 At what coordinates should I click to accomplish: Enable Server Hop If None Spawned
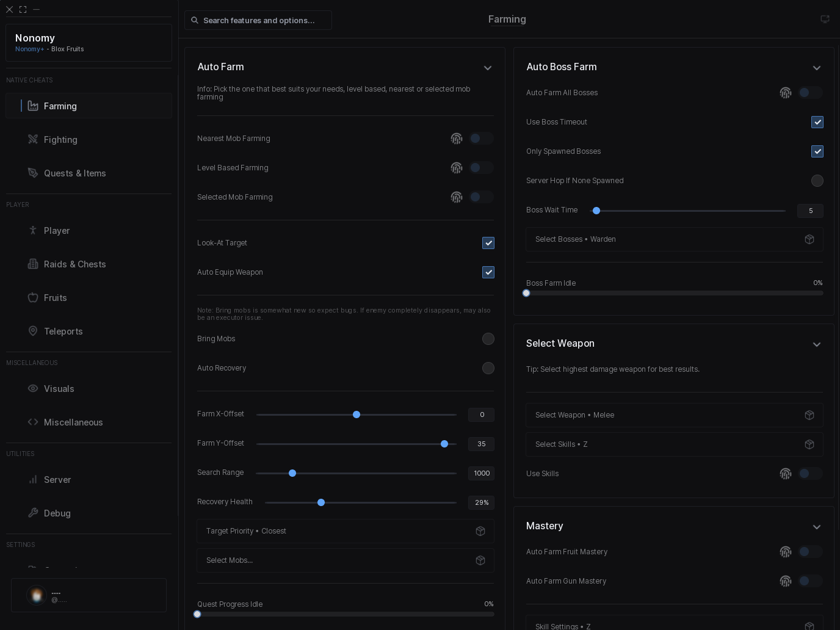(817, 181)
